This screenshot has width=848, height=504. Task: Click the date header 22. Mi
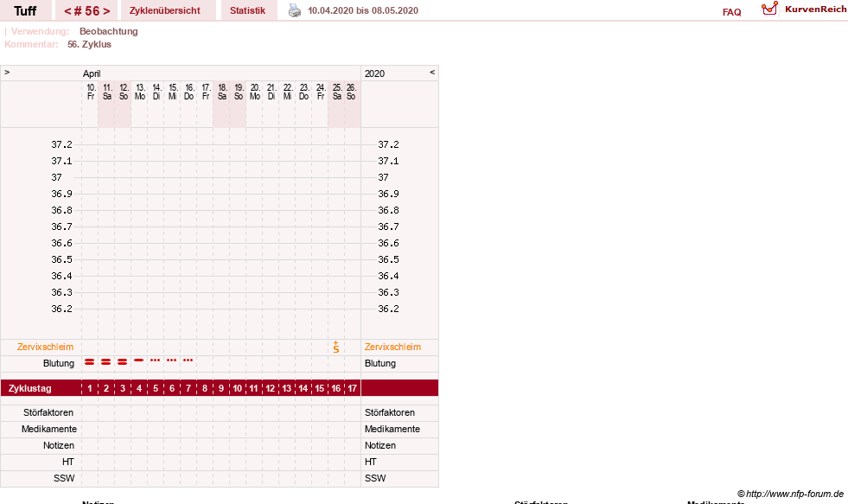(x=288, y=92)
